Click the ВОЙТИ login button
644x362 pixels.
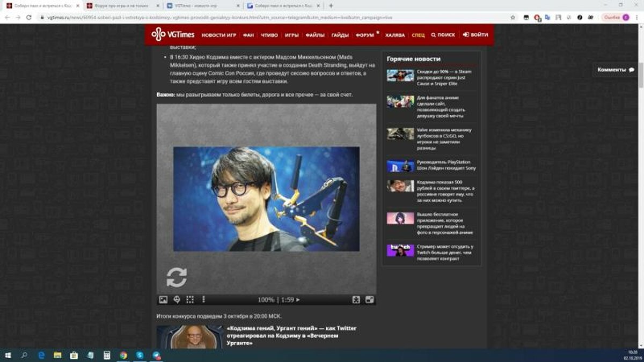(475, 35)
